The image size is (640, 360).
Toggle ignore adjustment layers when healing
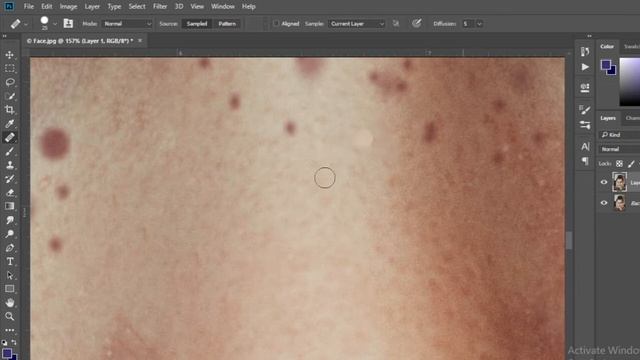pyautogui.click(x=396, y=24)
